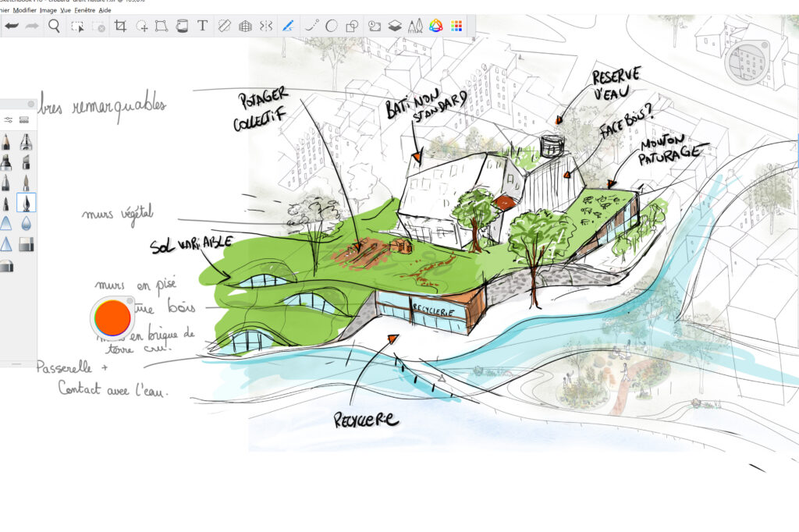
Task: Open the color swatch library grid
Action: [x=456, y=26]
